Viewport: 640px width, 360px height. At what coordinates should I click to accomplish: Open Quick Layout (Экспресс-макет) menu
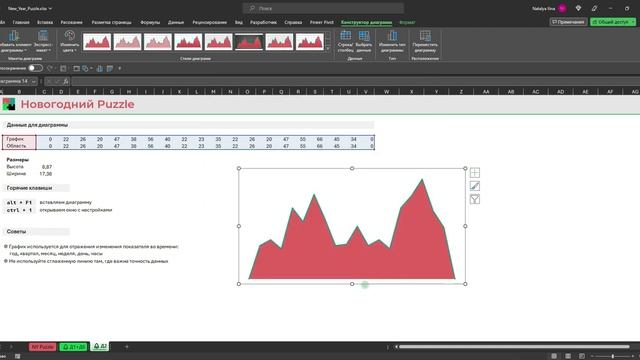(42, 41)
